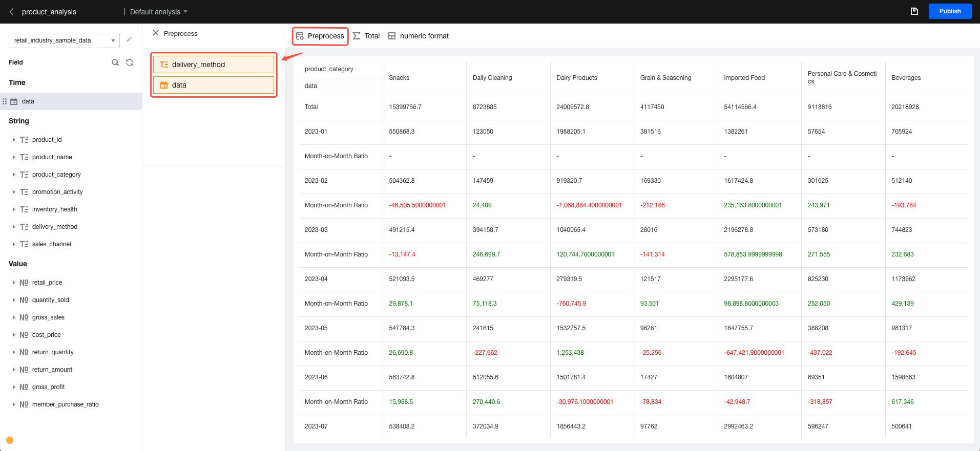Edit dataset using the pencil icon

coord(129,39)
